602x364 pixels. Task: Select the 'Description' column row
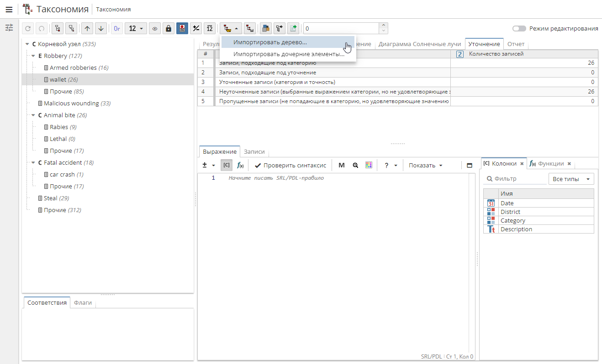point(539,229)
